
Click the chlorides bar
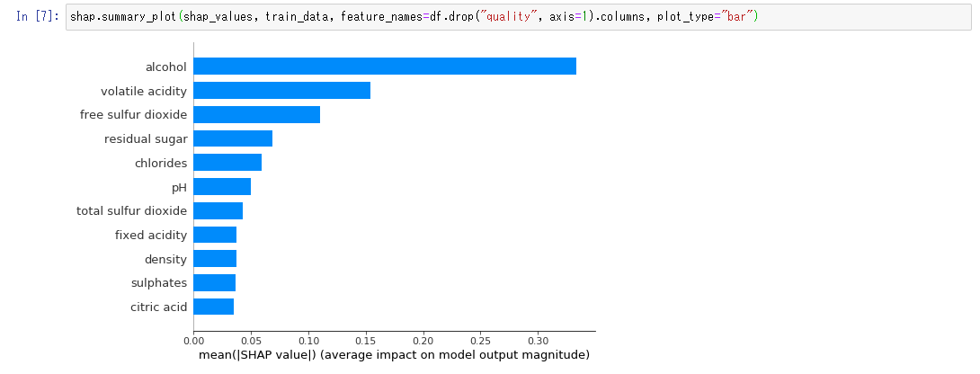point(227,163)
